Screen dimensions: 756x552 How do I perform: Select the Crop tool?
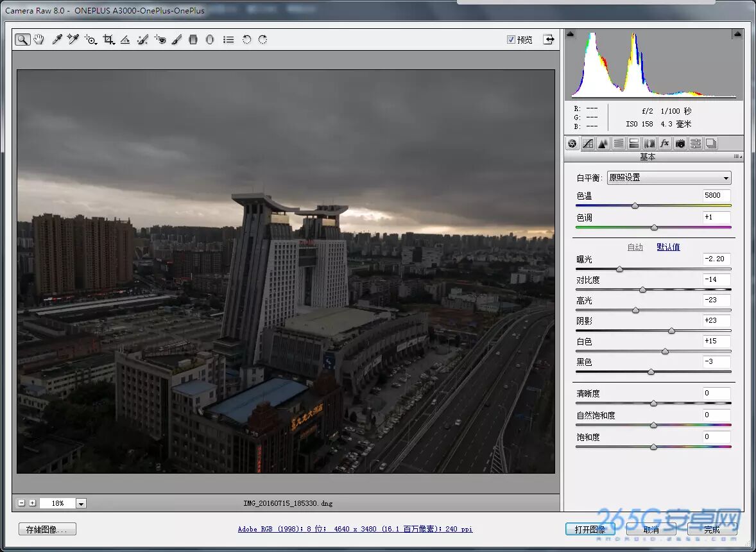pyautogui.click(x=108, y=40)
